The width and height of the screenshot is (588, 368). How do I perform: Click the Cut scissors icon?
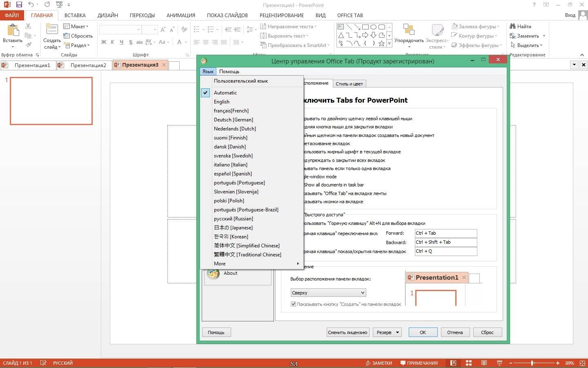[28, 26]
